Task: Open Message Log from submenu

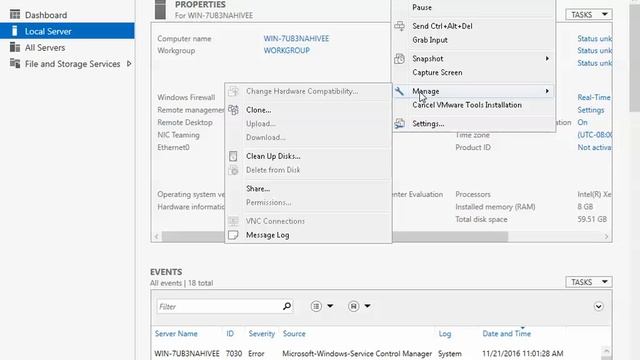Action: [x=267, y=236]
